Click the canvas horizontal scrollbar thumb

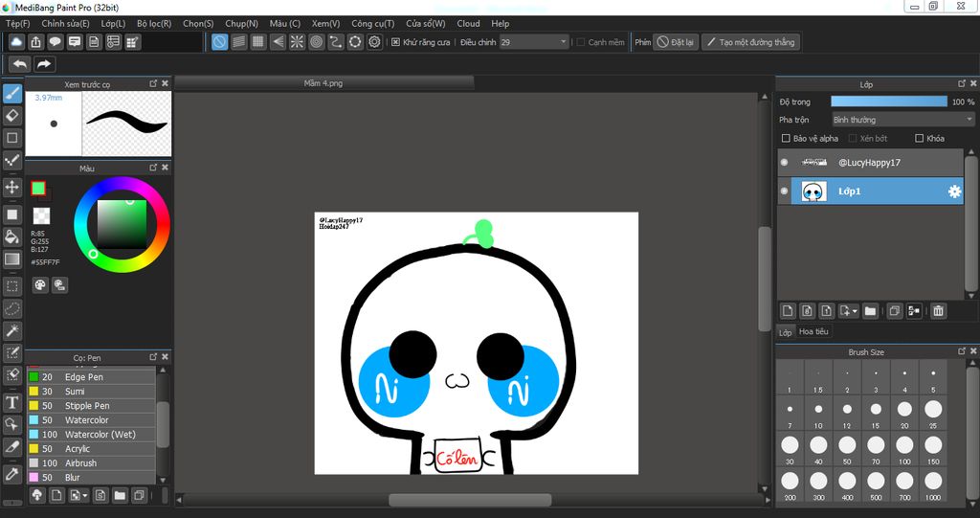coord(470,500)
